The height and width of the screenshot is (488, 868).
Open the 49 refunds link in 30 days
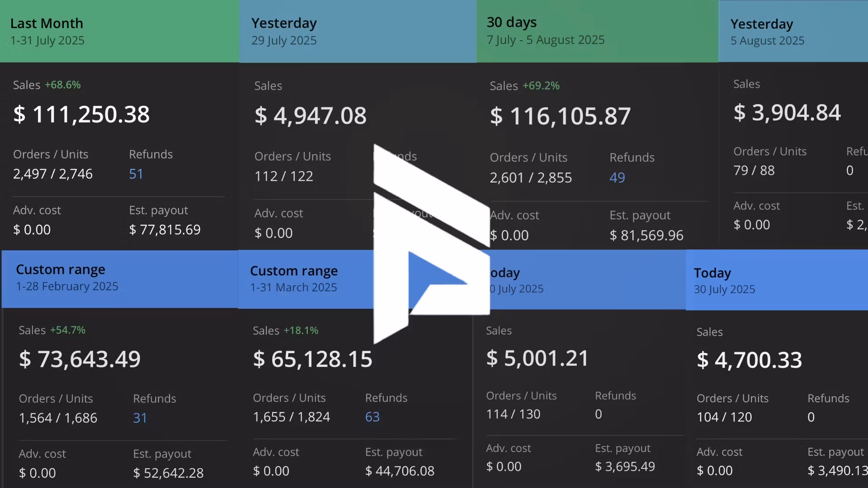pyautogui.click(x=617, y=178)
